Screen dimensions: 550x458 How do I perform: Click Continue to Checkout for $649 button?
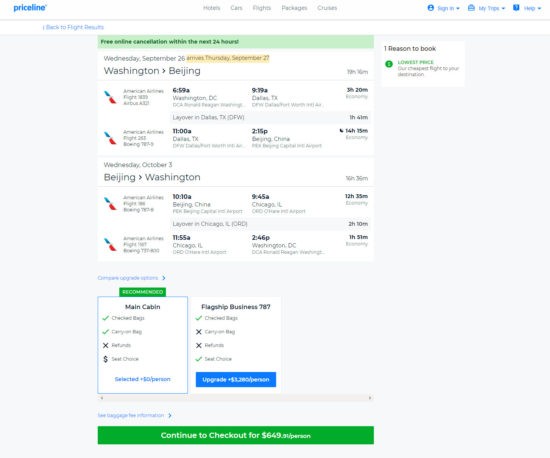(236, 435)
